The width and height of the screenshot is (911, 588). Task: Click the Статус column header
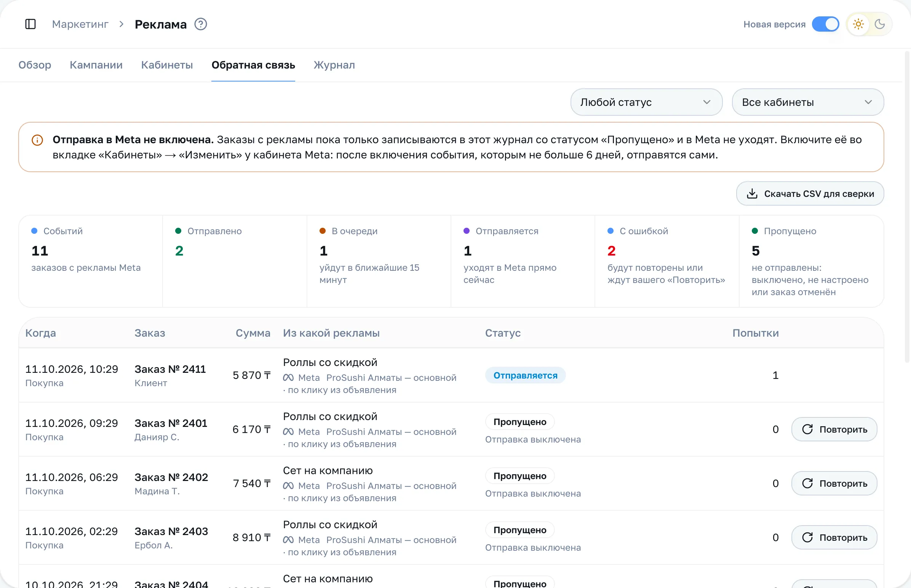coord(503,333)
